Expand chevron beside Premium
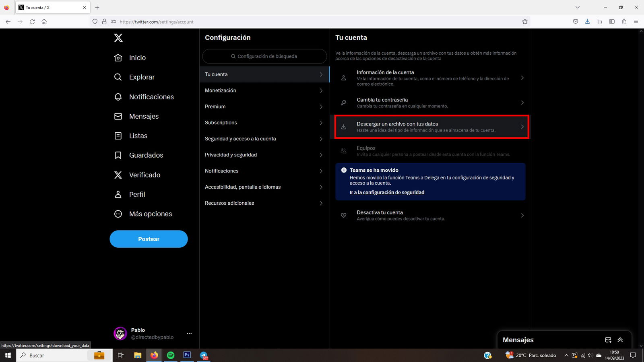 (321, 107)
